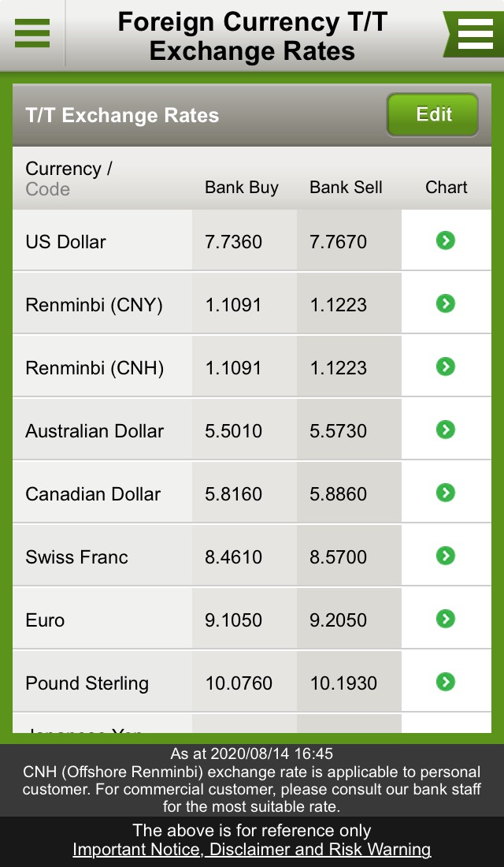Select the US Dollar row name
This screenshot has width=504, height=867.
[x=66, y=242]
